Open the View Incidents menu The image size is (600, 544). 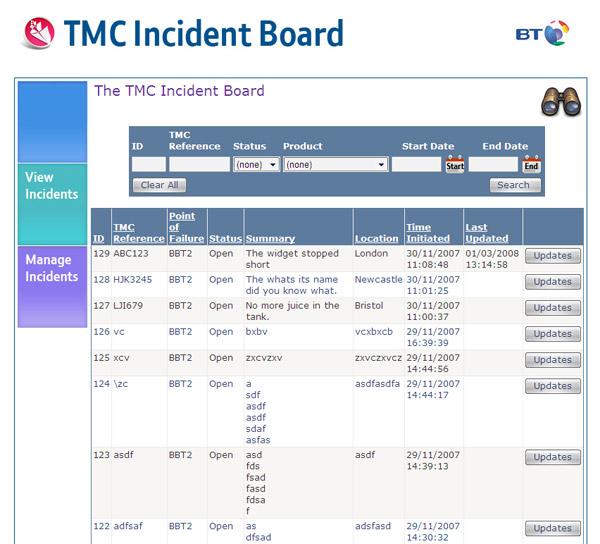point(52,204)
